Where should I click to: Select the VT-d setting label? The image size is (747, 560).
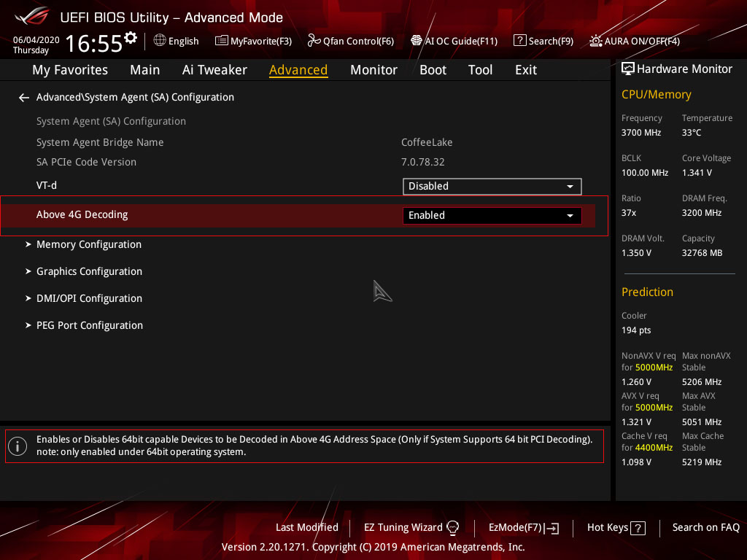(46, 186)
